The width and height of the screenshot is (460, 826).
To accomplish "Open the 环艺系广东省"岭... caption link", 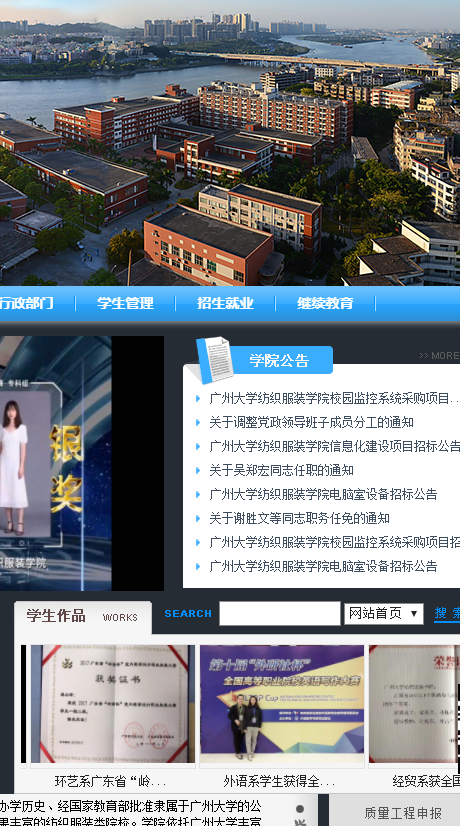I will [110, 781].
